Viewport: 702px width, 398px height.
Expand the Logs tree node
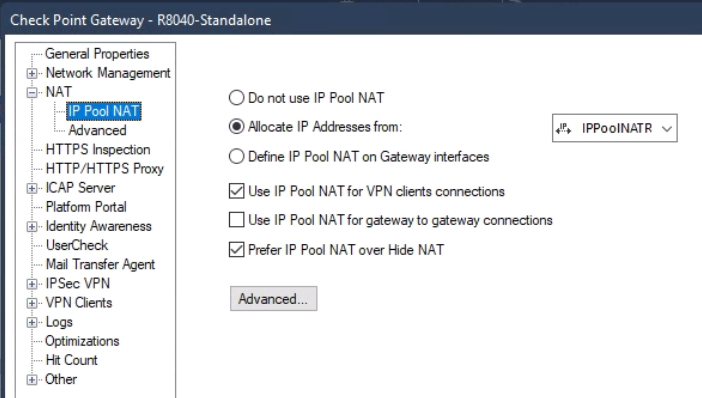click(32, 322)
